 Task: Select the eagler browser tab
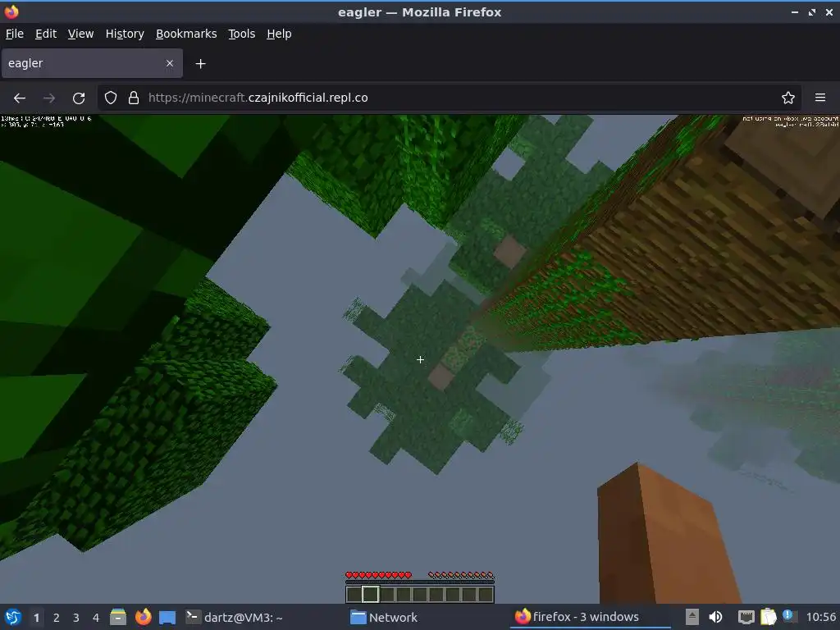click(92, 63)
